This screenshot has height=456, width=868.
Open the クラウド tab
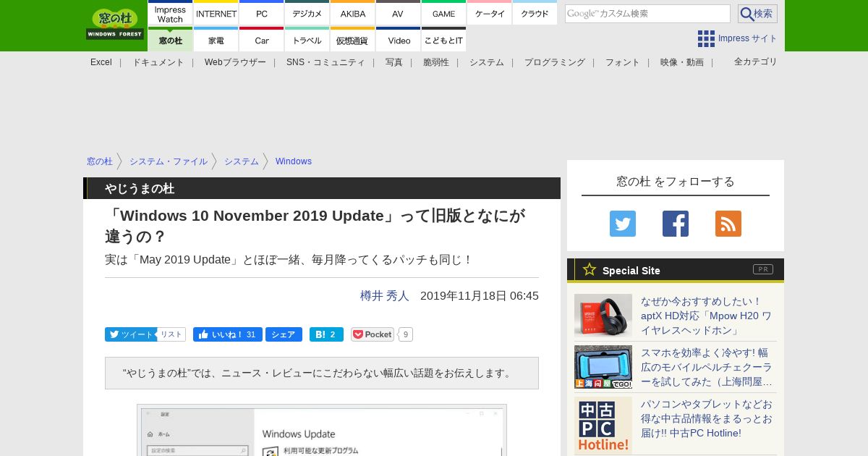[x=535, y=14]
